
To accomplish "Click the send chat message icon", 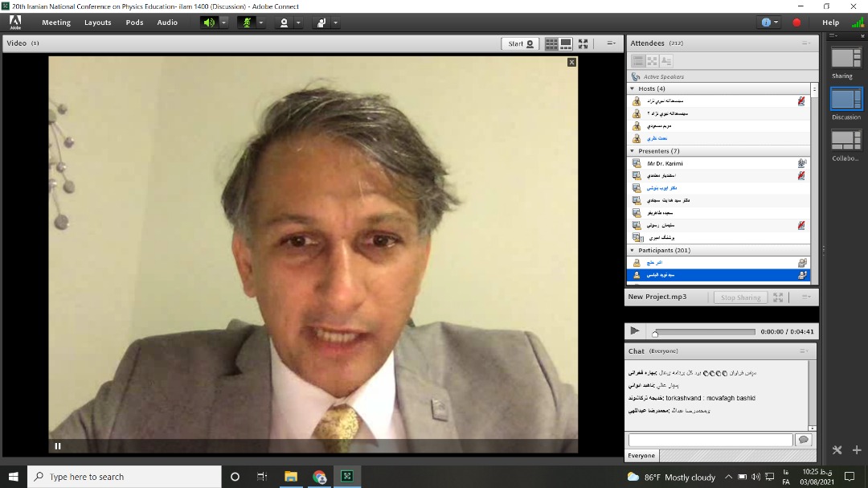I will pos(802,440).
